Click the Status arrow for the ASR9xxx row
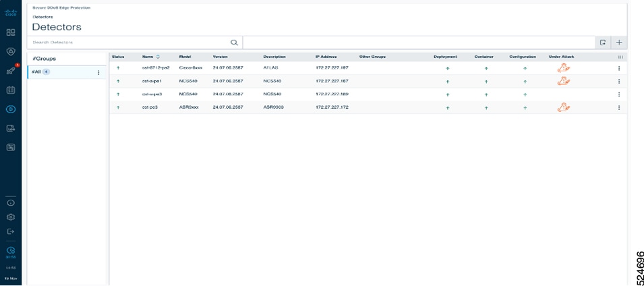 [x=118, y=108]
